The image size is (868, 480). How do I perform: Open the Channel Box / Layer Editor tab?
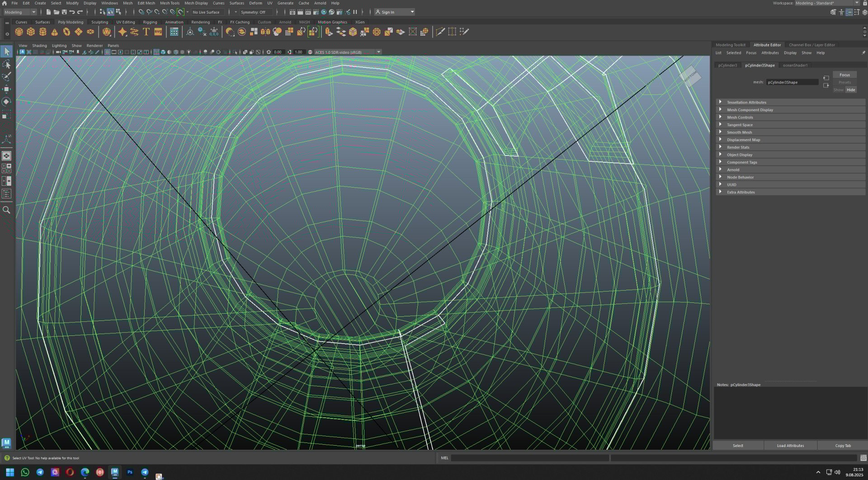click(812, 45)
